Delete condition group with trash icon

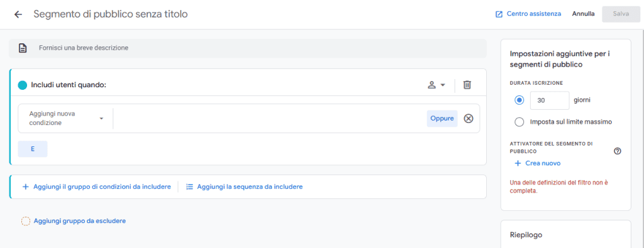467,85
